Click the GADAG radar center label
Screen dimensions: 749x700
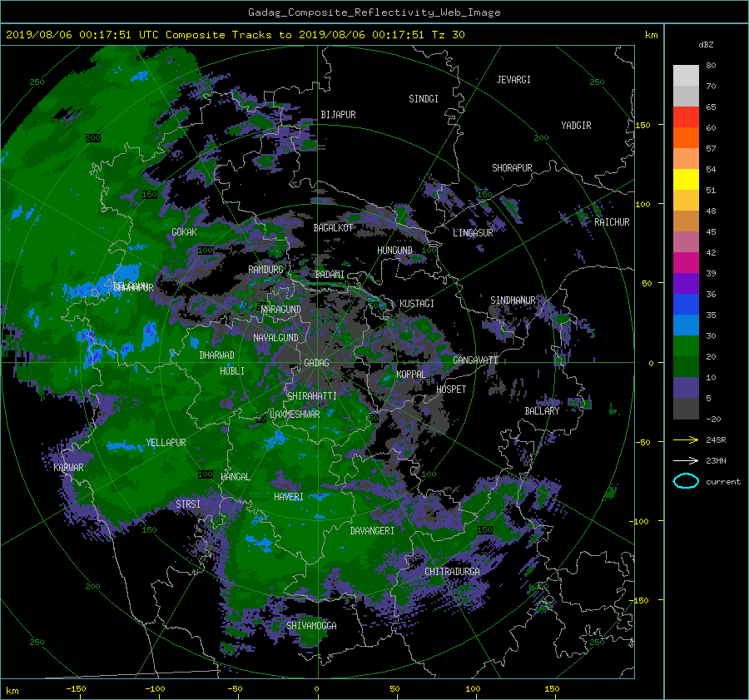pos(316,363)
